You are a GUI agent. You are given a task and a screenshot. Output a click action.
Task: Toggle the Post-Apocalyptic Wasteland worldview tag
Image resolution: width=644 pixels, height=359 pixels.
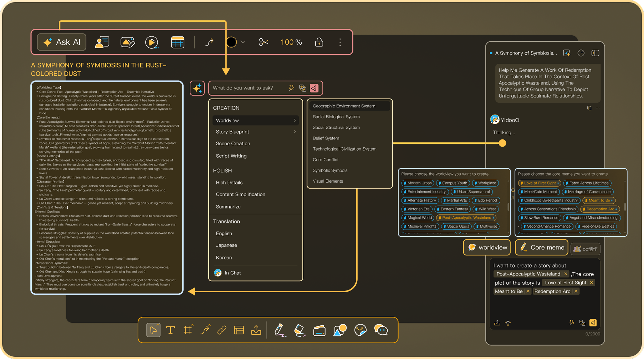click(x=466, y=218)
